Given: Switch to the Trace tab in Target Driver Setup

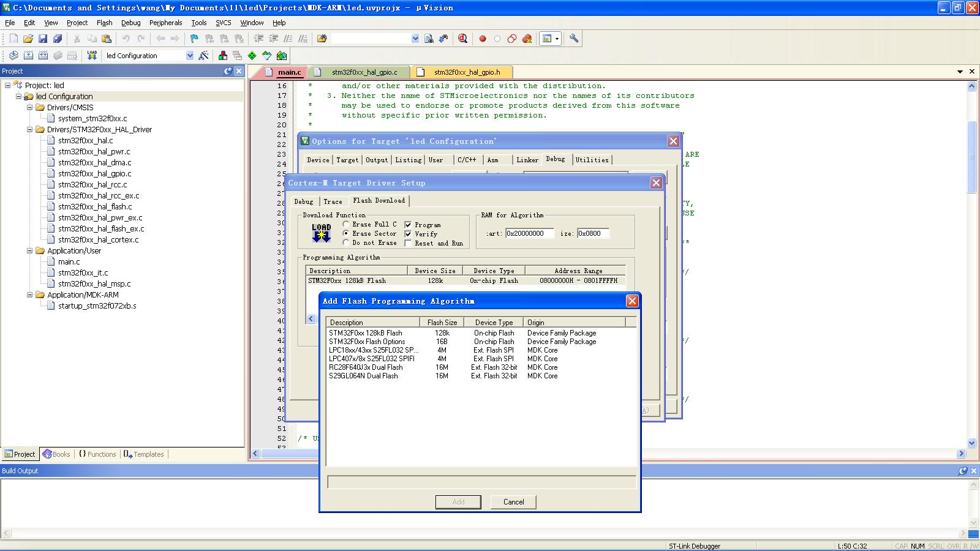Looking at the screenshot, I should pyautogui.click(x=333, y=201).
